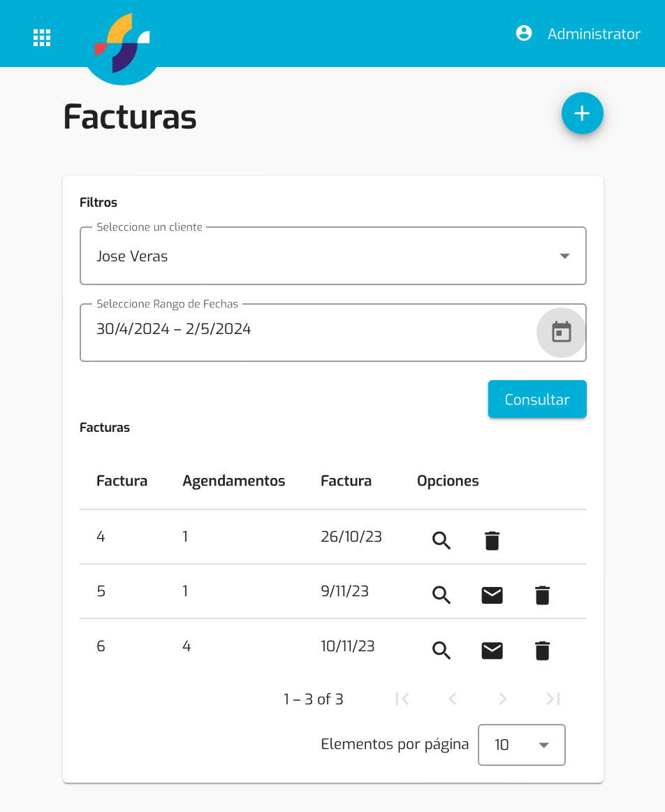View details of invoice 4
The height and width of the screenshot is (812, 665).
point(441,540)
